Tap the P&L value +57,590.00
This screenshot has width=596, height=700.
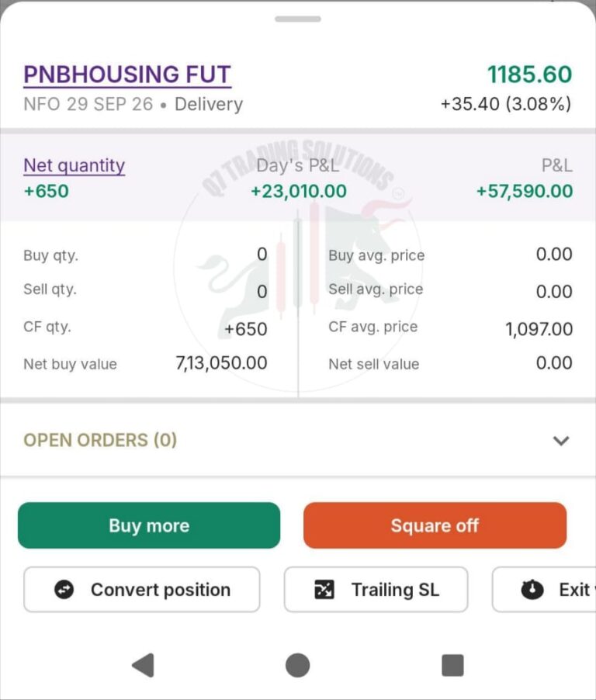pos(525,192)
